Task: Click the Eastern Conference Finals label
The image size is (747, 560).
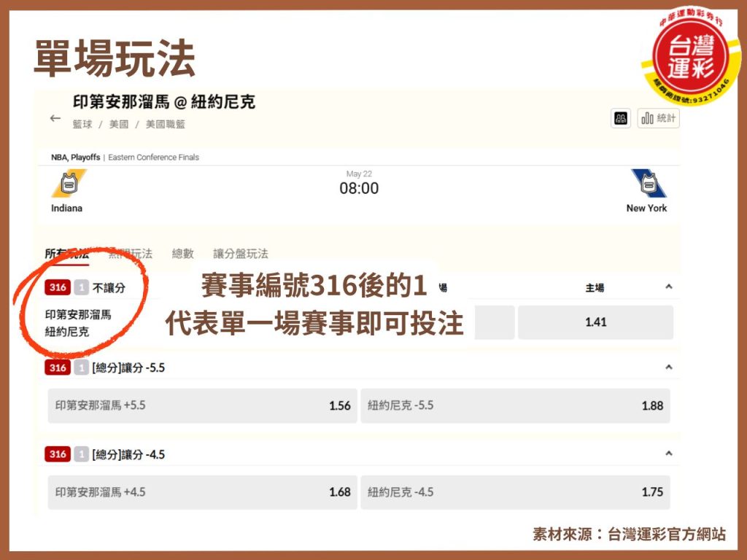Action: pos(153,157)
